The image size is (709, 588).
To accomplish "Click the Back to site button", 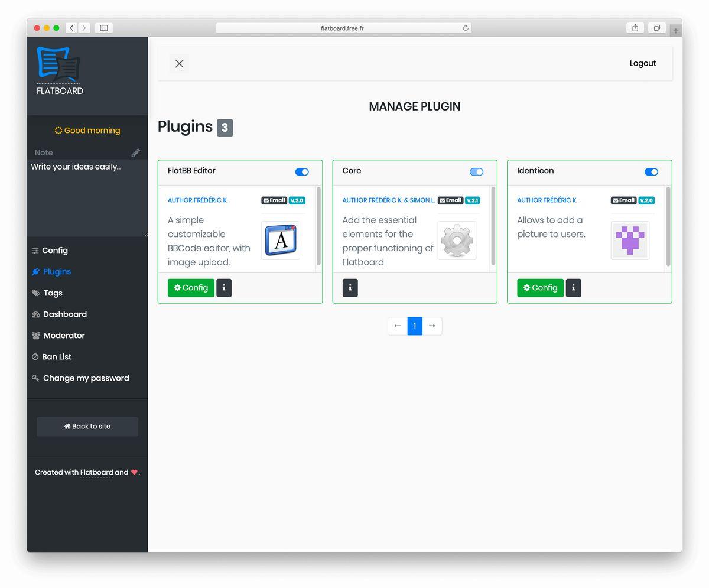I will (x=87, y=427).
